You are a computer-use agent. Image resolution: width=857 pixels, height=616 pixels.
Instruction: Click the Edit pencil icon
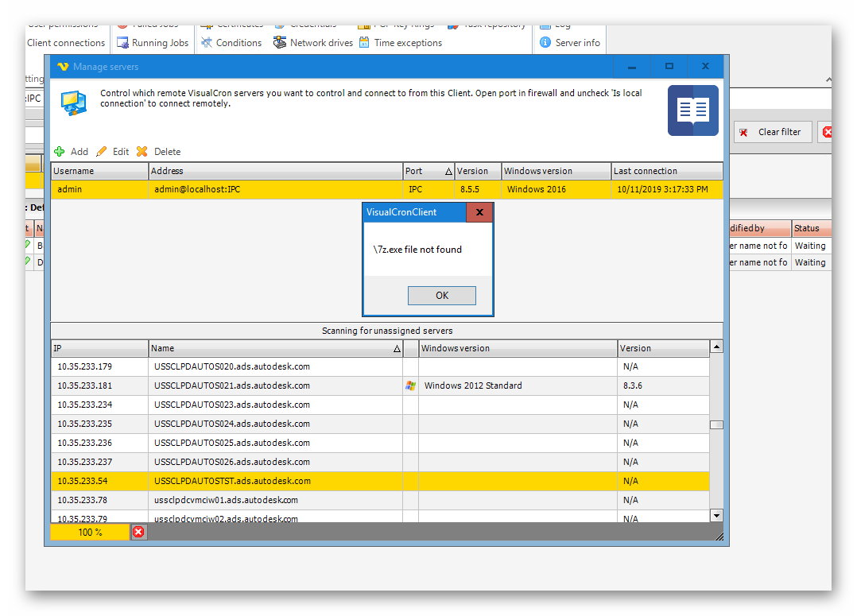click(x=102, y=152)
